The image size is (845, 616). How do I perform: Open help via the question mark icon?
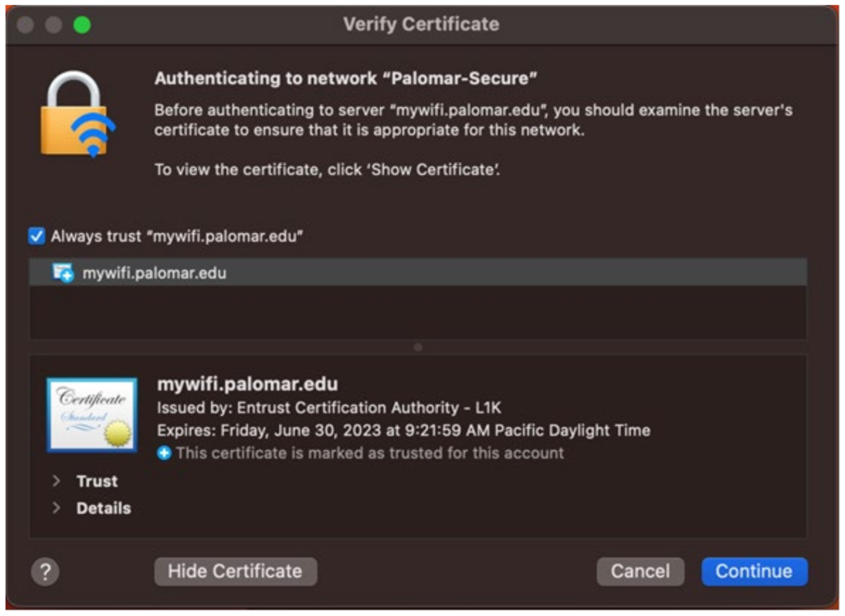pyautogui.click(x=45, y=571)
